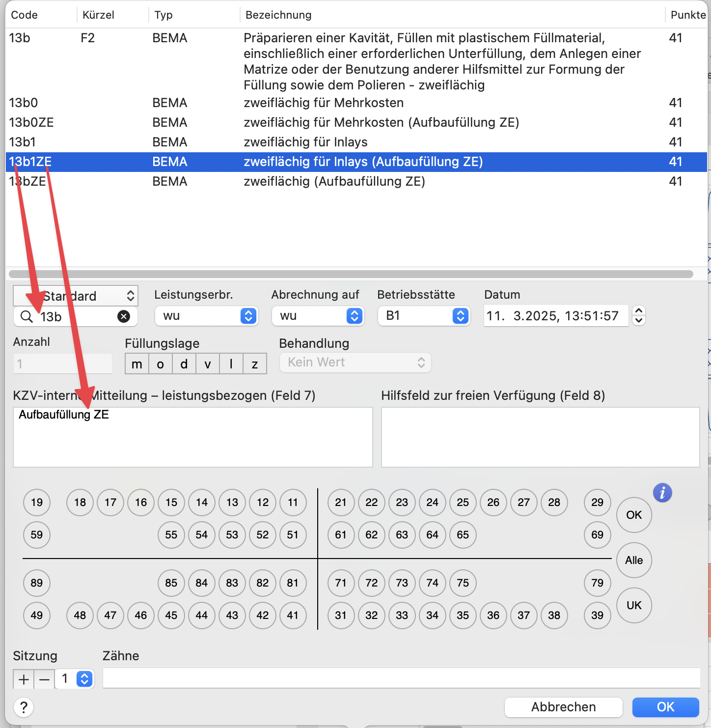Click the horizontal scrollbar under the list
The image size is (711, 728).
click(351, 274)
